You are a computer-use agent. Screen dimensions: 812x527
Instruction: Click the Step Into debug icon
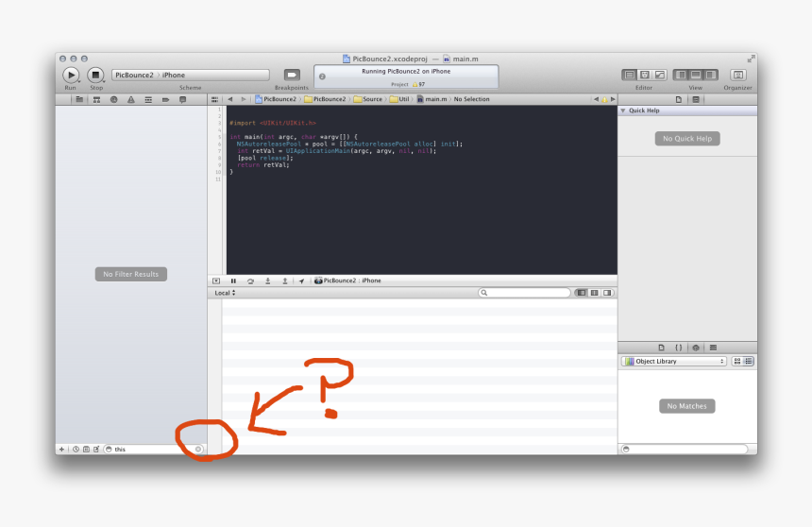pos(268,280)
